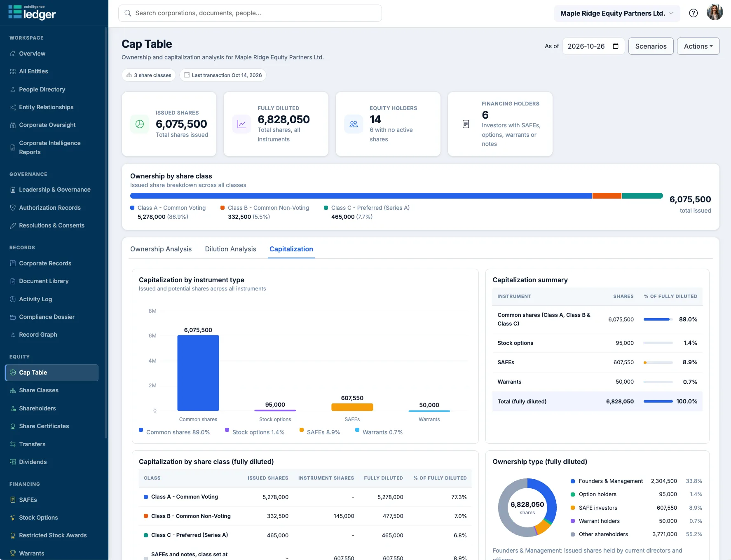Click the As of date field
731x560 pixels.
[x=593, y=46]
